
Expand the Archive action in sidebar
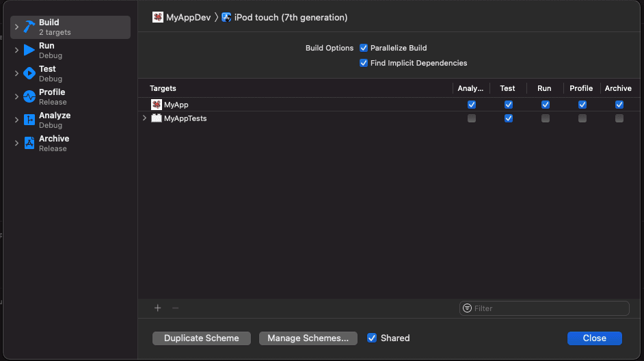point(16,143)
